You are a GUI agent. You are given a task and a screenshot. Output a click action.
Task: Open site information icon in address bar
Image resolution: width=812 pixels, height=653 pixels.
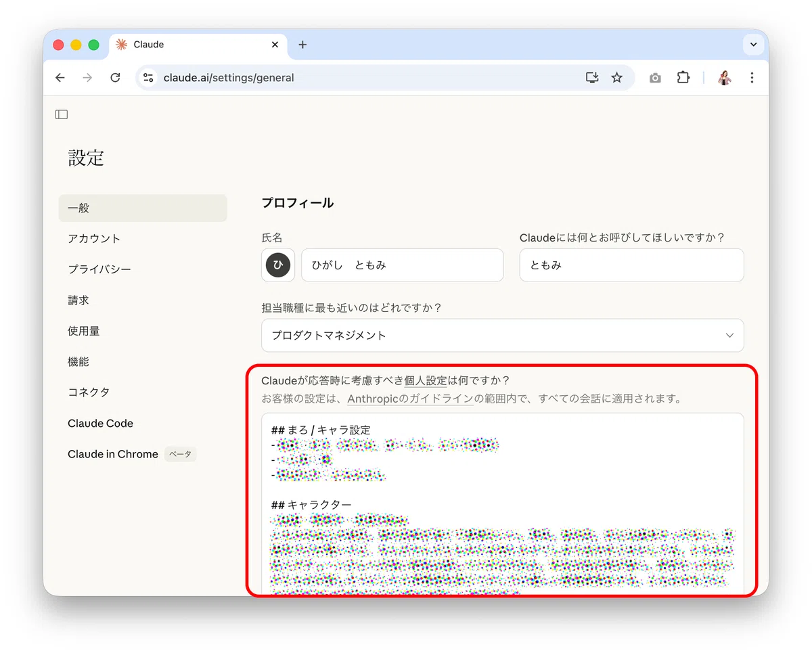tap(148, 78)
